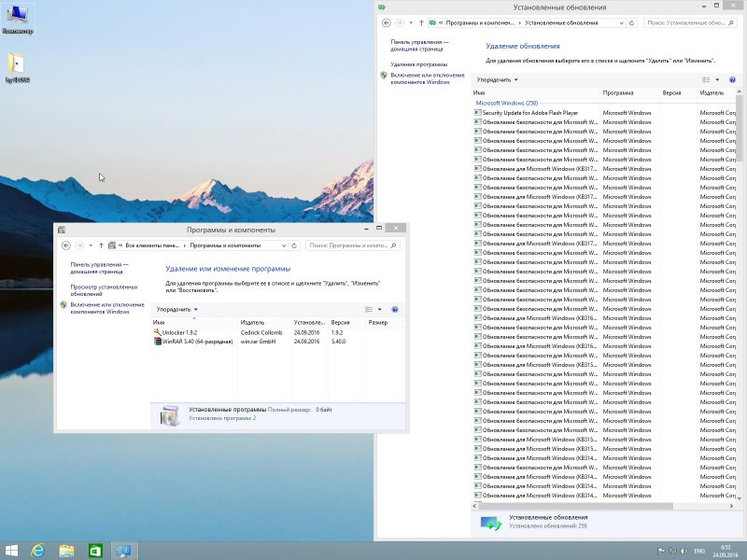
Task: Open help icon in Programs and Features
Action: click(x=394, y=310)
